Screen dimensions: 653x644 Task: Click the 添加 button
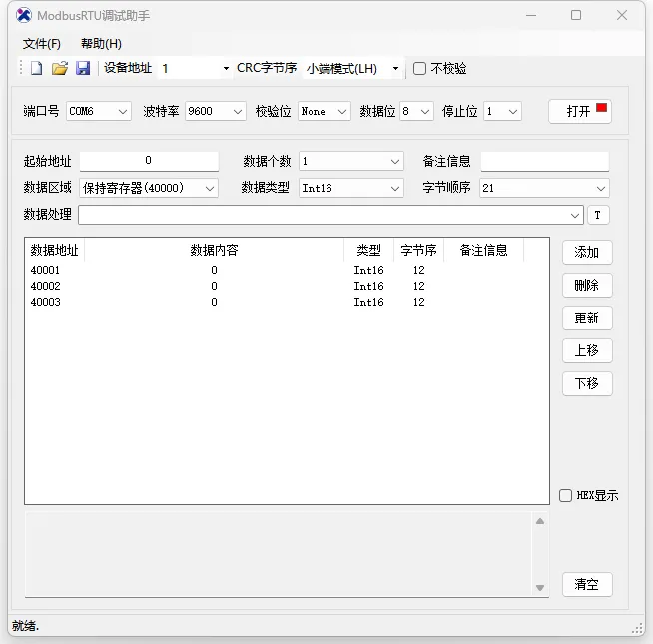(587, 252)
